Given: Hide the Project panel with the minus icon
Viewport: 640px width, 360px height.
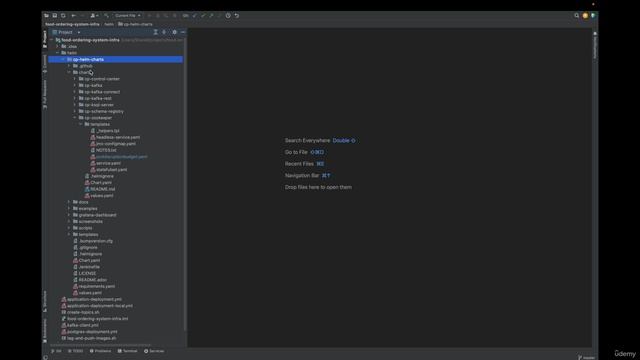Looking at the screenshot, I should (x=182, y=32).
